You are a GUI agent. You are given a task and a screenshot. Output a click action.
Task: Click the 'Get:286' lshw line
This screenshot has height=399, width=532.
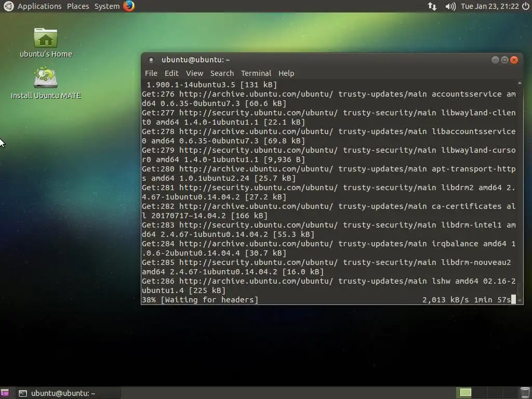click(329, 286)
